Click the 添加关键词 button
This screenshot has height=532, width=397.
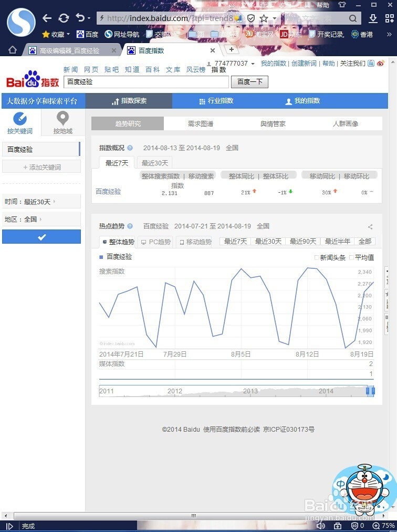click(41, 167)
